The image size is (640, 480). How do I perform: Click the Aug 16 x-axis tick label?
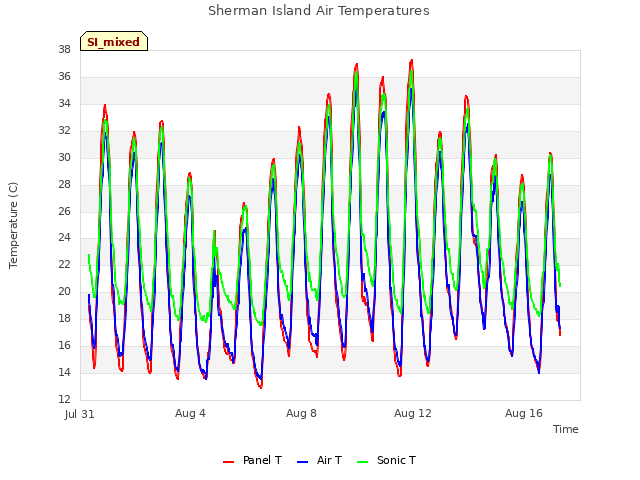524,413
